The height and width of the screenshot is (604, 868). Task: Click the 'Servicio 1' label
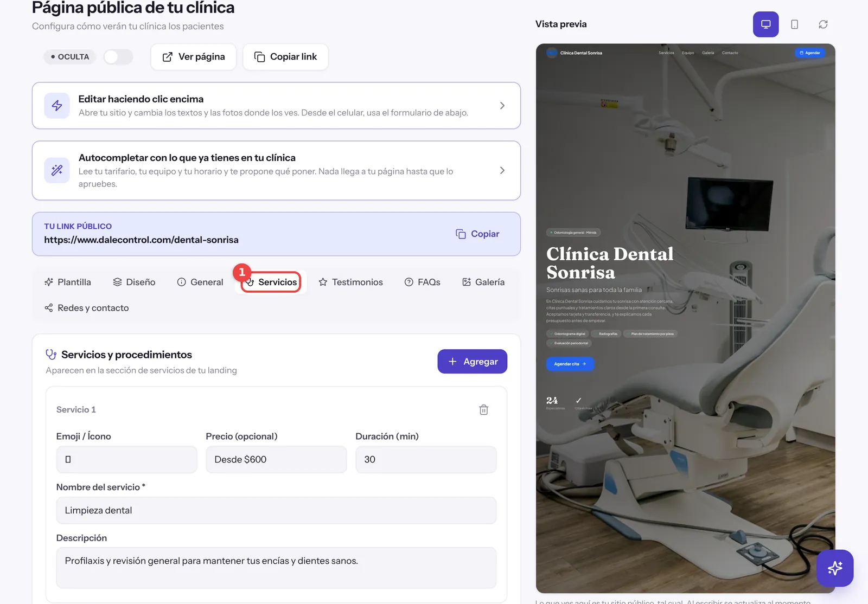(76, 410)
